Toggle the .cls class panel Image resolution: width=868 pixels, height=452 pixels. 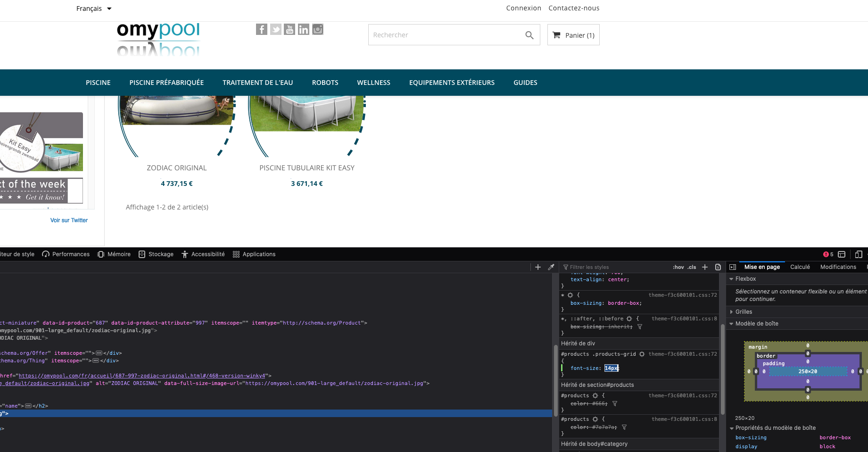click(x=692, y=267)
